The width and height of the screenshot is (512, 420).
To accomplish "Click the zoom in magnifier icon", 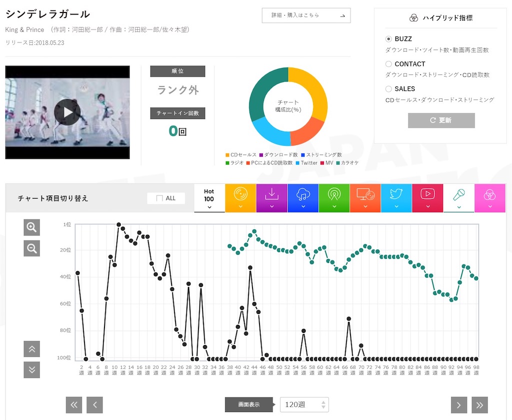I will pyautogui.click(x=31, y=227).
